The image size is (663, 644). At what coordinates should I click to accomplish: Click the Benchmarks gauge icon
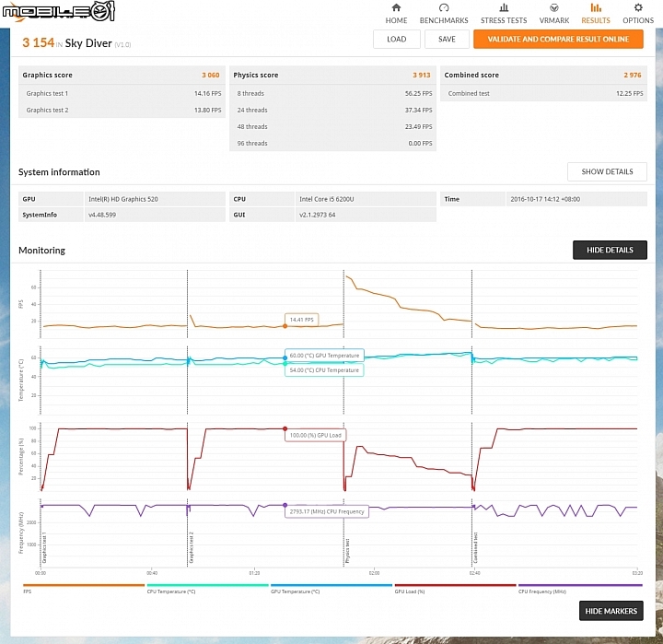444,7
